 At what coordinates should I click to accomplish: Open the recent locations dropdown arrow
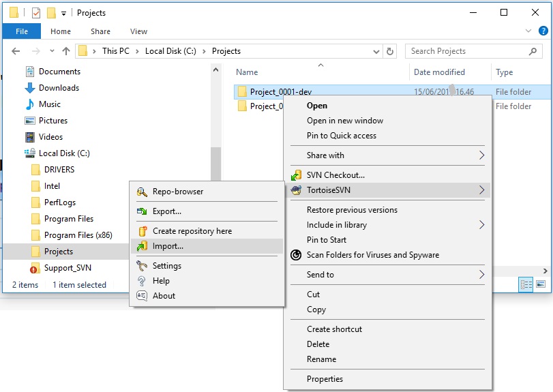(53, 51)
